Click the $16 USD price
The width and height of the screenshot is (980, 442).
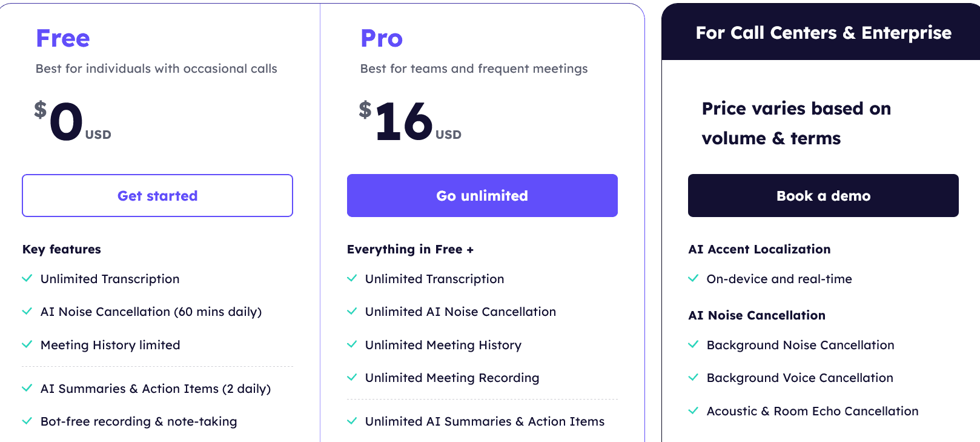click(x=410, y=122)
